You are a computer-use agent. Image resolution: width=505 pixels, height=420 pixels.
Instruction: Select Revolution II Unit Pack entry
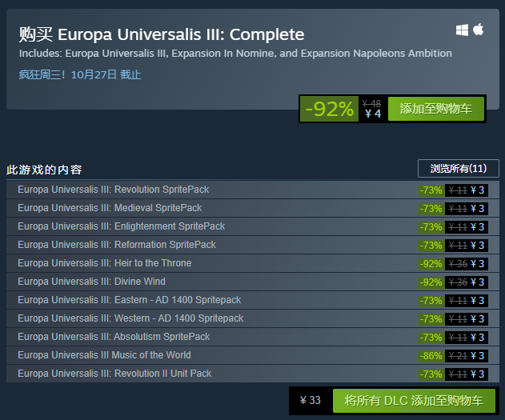114,374
